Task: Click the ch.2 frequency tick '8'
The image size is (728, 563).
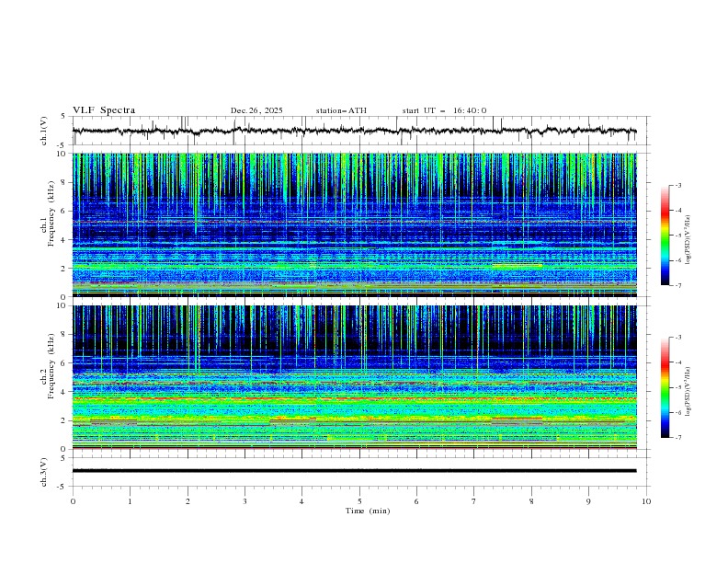Action: coord(65,335)
